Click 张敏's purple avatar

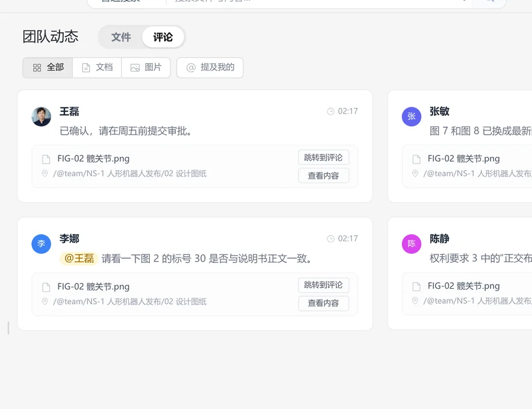[x=412, y=117]
